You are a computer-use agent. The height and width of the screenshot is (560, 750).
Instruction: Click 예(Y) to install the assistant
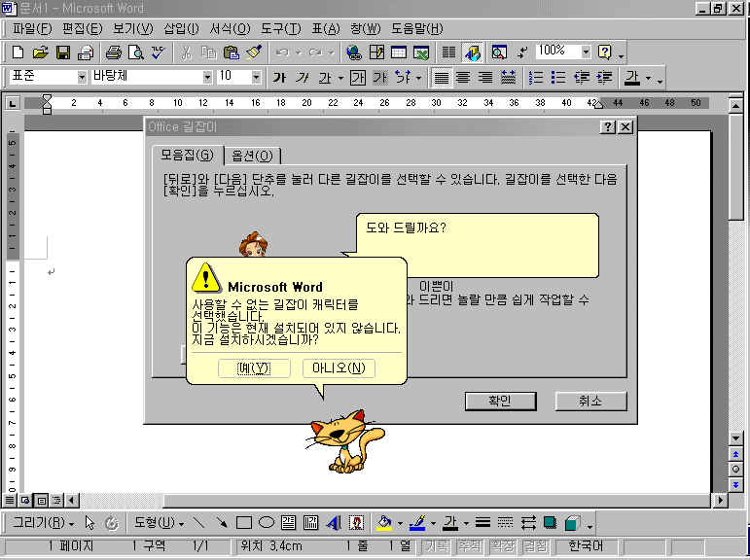click(254, 368)
